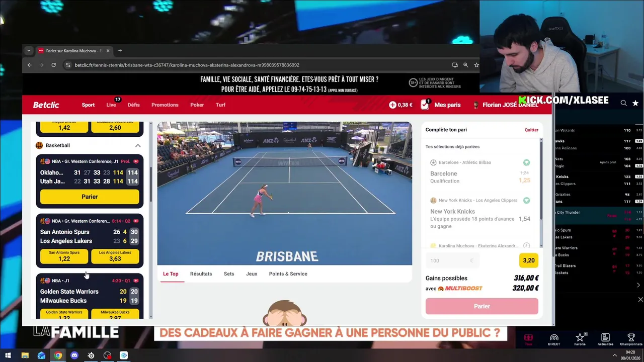Open the Poker menu
644x362 pixels.
pyautogui.click(x=197, y=105)
